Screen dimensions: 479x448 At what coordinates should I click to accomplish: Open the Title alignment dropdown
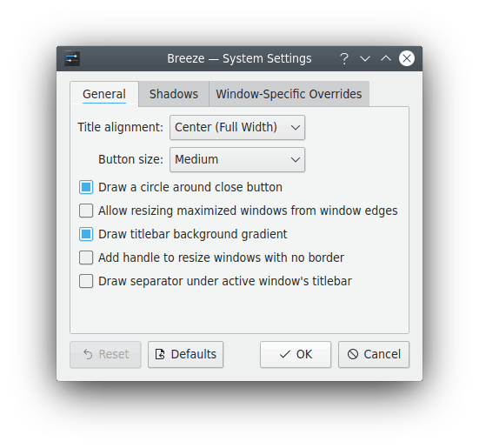[x=237, y=127]
